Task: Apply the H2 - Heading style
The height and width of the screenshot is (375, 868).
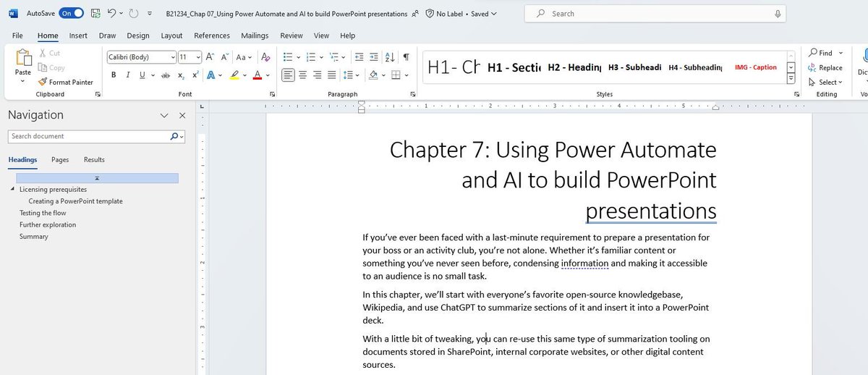Action: (x=574, y=67)
